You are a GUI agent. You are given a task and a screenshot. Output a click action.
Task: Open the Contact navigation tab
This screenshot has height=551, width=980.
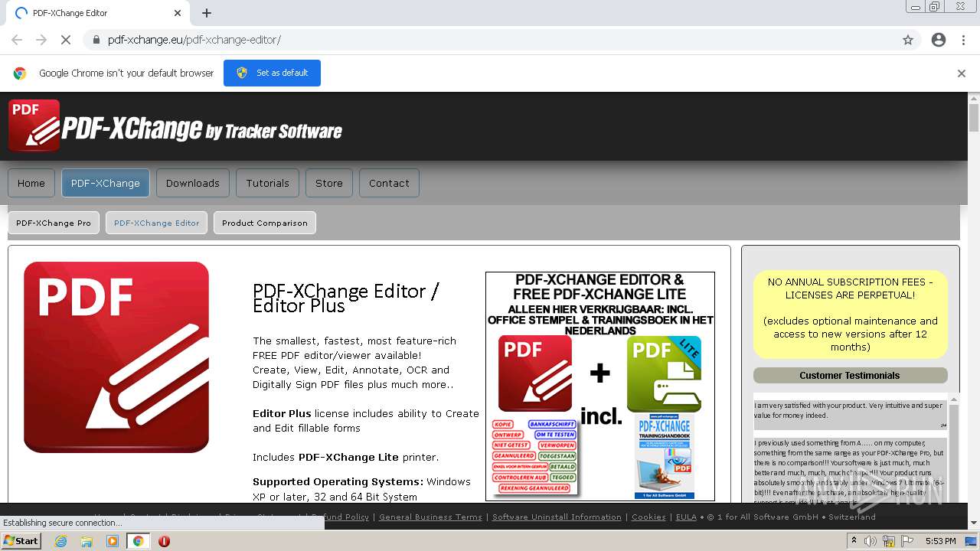[389, 183]
